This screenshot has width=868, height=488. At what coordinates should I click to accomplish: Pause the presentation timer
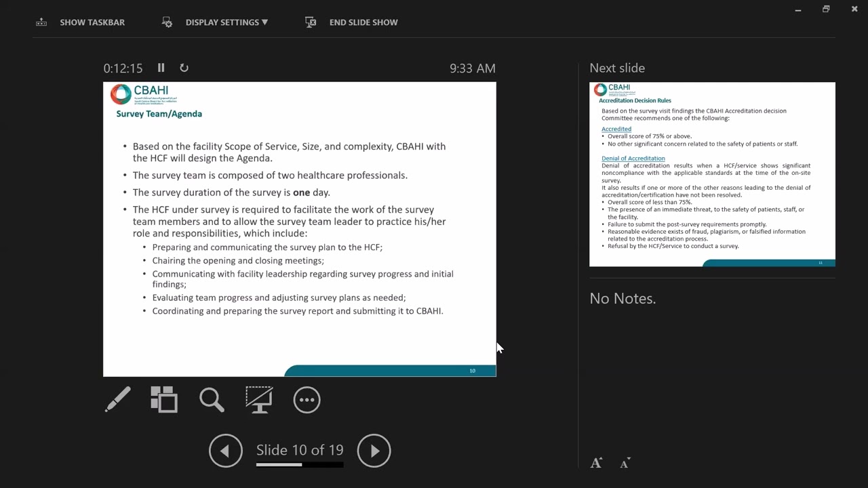pos(161,68)
